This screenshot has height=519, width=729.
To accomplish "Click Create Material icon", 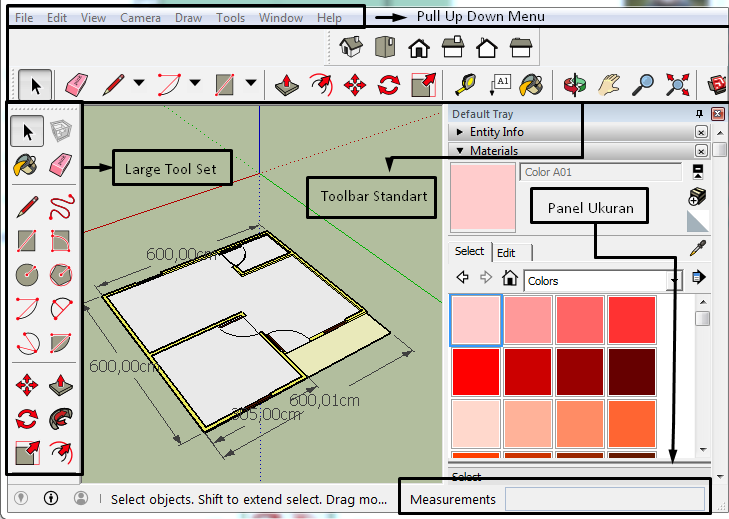I will tap(697, 197).
